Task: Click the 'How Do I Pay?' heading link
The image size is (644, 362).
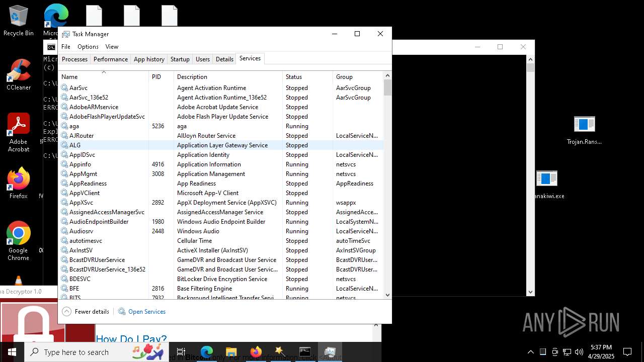Action: [x=131, y=339]
